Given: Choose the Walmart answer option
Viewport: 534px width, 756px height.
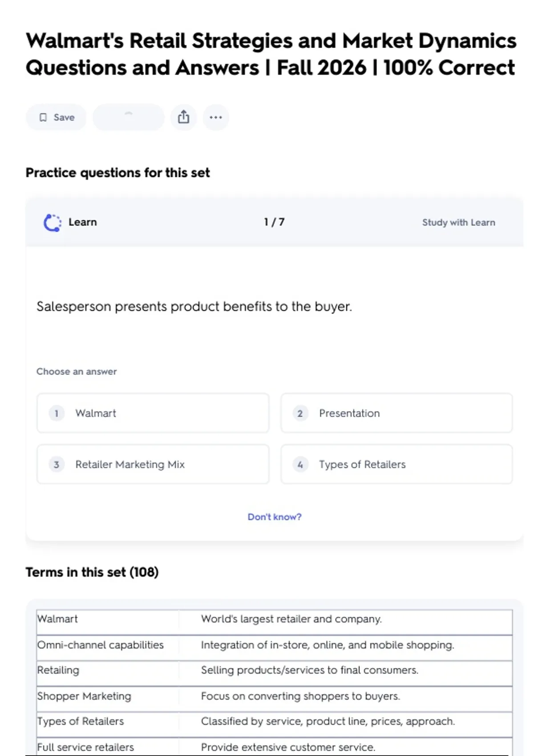Looking at the screenshot, I should tap(153, 413).
